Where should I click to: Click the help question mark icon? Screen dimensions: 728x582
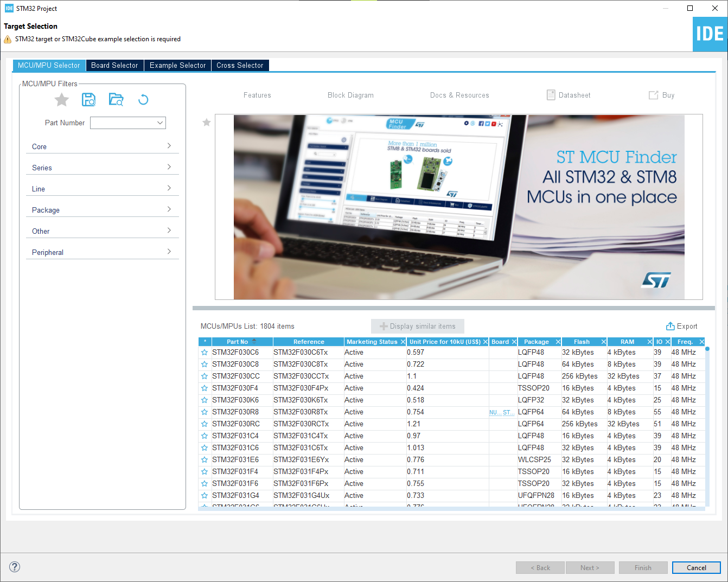click(x=15, y=567)
